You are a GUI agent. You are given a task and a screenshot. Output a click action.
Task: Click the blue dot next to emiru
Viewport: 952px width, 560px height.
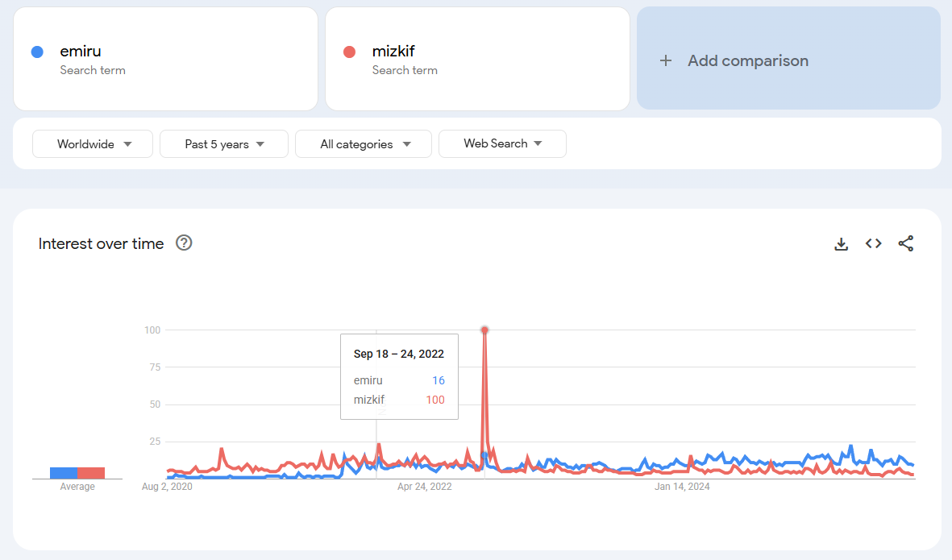click(x=37, y=52)
